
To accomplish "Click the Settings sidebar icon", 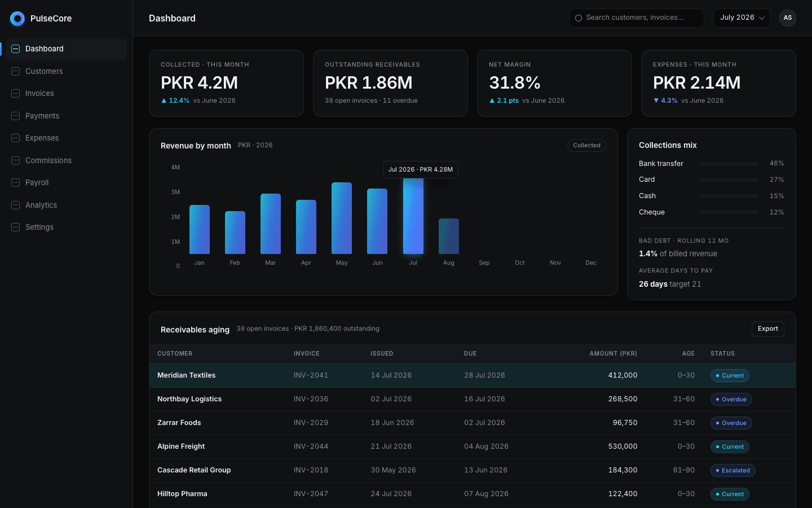I will pyautogui.click(x=16, y=227).
